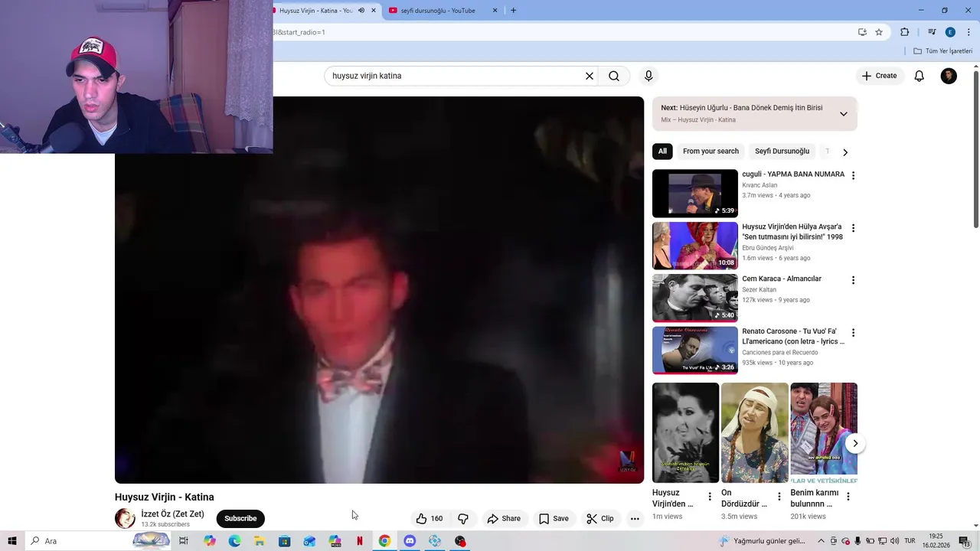Expand the Next mix queue panel

(843, 114)
